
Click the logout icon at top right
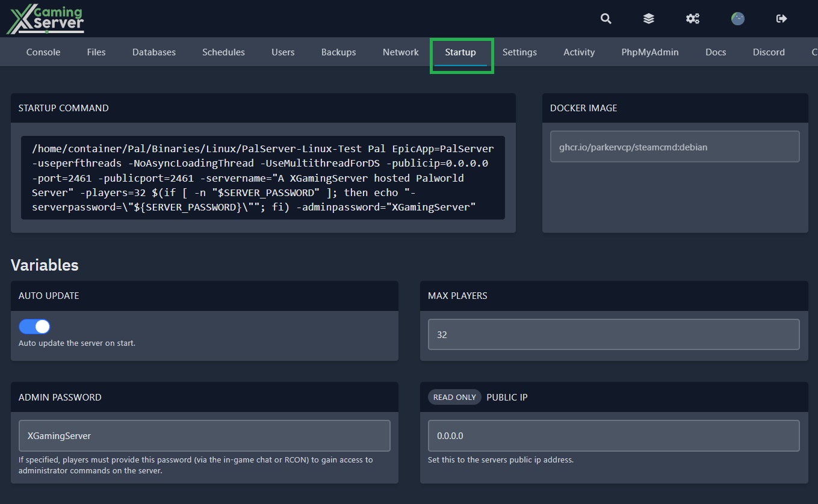click(781, 19)
